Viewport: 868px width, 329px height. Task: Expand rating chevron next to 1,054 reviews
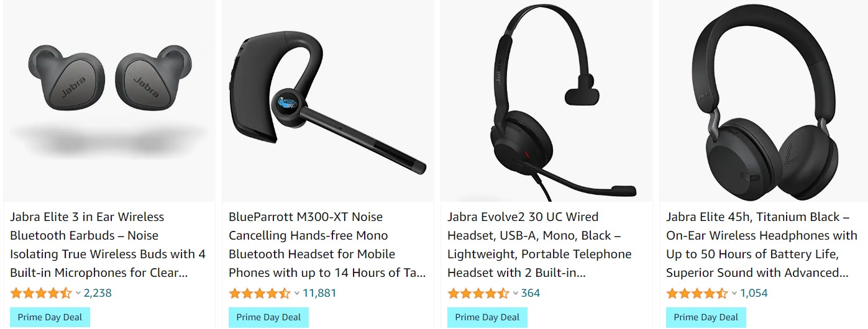(x=734, y=293)
